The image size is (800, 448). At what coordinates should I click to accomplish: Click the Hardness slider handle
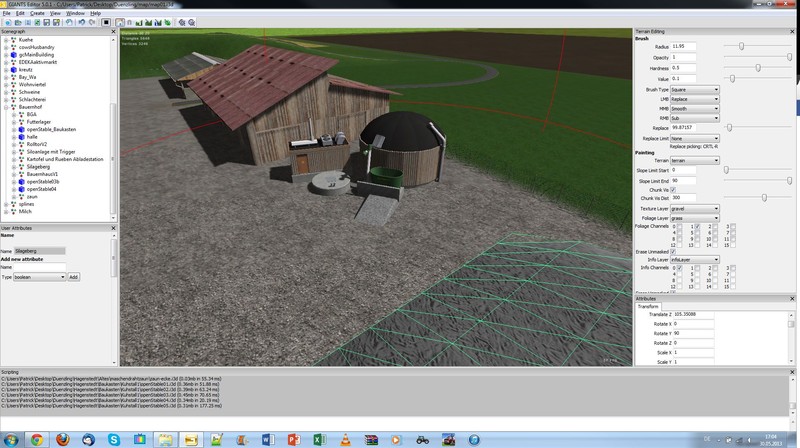click(x=758, y=68)
